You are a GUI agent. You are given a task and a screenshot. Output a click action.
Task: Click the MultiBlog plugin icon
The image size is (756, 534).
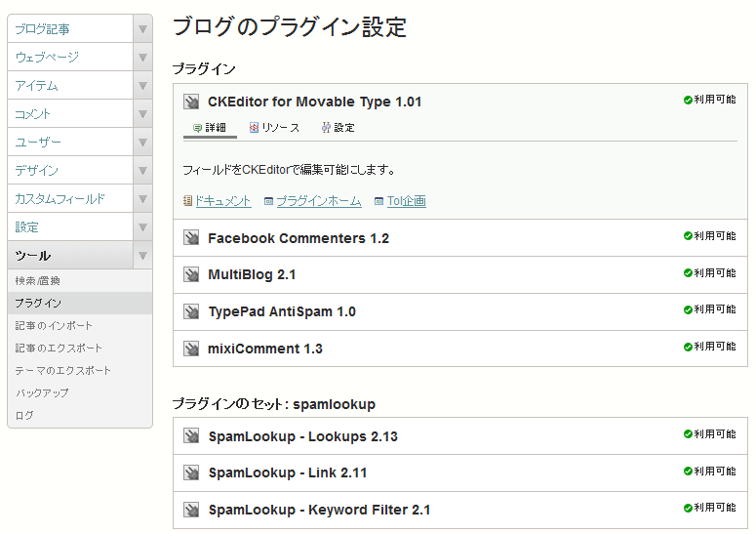click(191, 274)
